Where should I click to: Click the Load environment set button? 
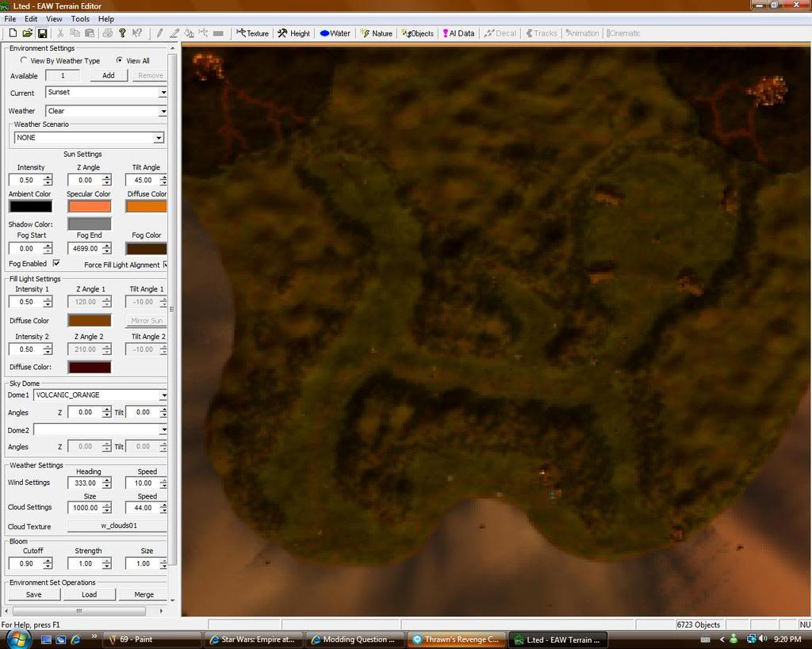tap(89, 594)
